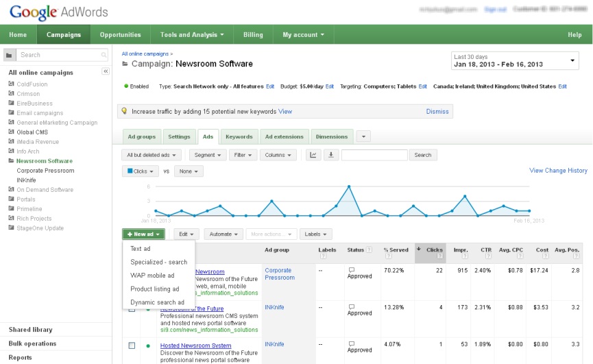Click the StageOne Update folder icon
593x364 pixels.
(x=12, y=228)
